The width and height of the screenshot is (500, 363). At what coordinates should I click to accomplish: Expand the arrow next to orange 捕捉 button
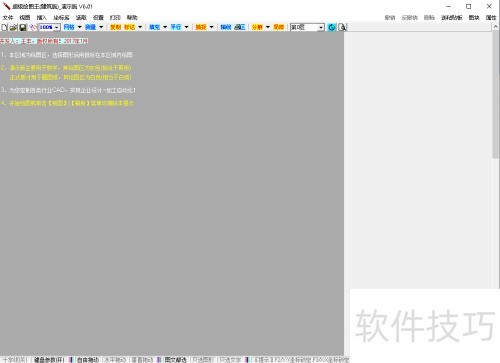211,27
